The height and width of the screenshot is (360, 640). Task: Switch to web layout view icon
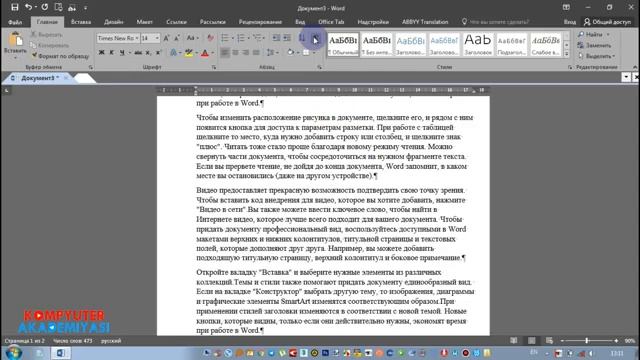pos(549,340)
